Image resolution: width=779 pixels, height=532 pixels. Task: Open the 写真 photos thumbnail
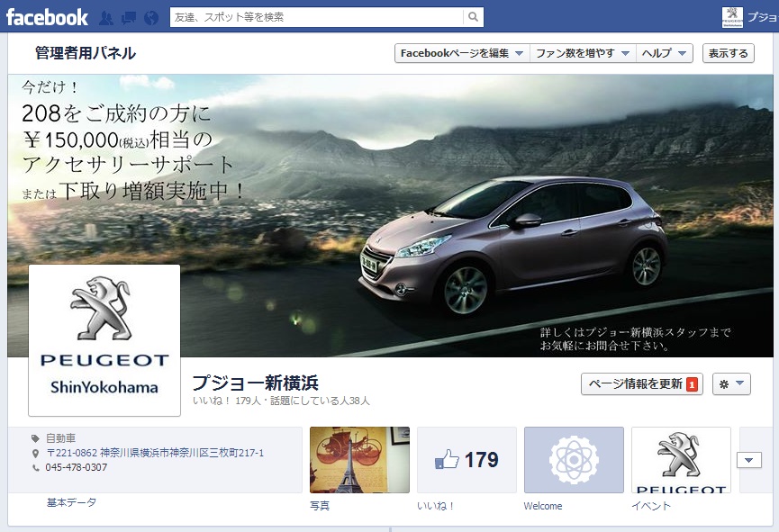(359, 460)
